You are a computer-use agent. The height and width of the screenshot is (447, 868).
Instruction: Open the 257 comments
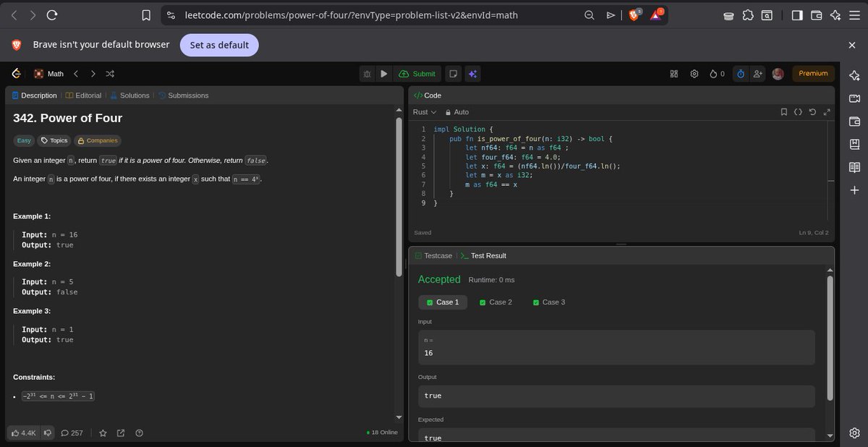coord(72,433)
